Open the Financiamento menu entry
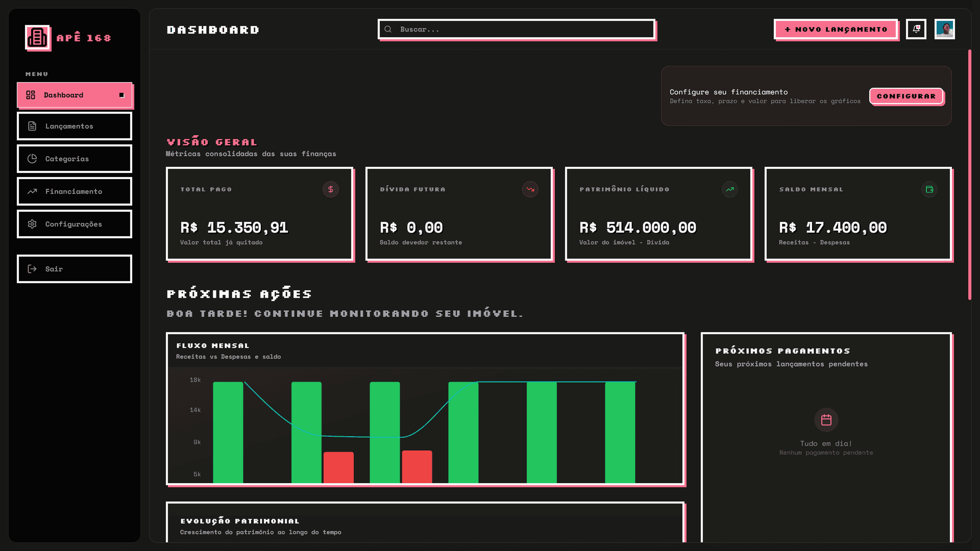The height and width of the screenshot is (551, 980). [x=75, y=191]
